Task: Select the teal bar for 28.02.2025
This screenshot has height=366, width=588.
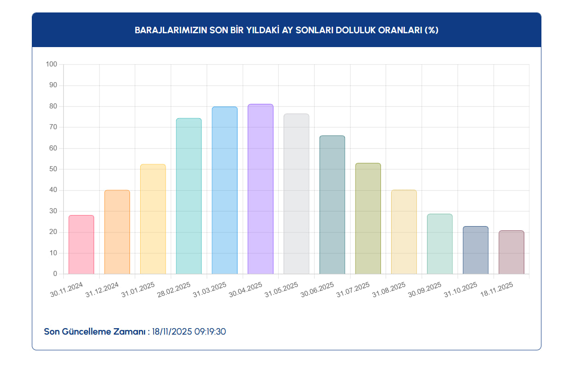Action: pyautogui.click(x=189, y=196)
